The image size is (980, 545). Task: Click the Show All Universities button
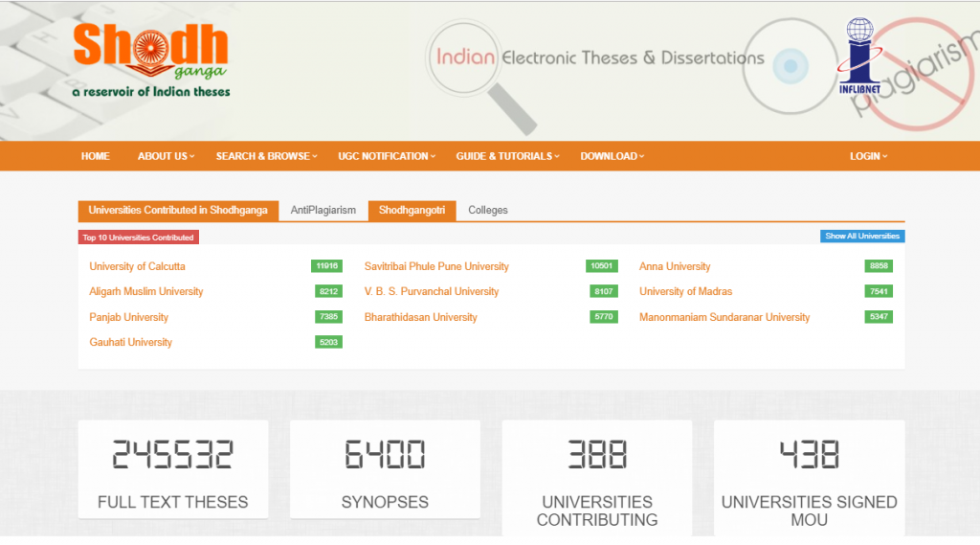(862, 236)
